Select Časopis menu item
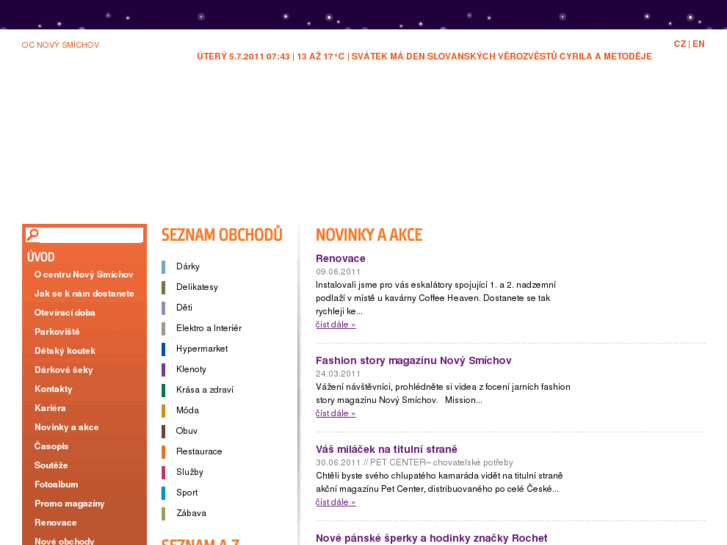727x545 pixels. pos(51,446)
